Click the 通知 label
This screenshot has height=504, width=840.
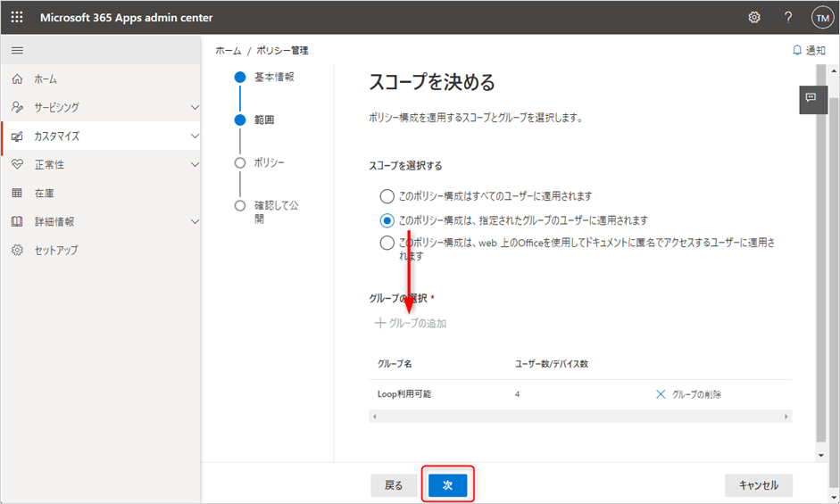[816, 50]
